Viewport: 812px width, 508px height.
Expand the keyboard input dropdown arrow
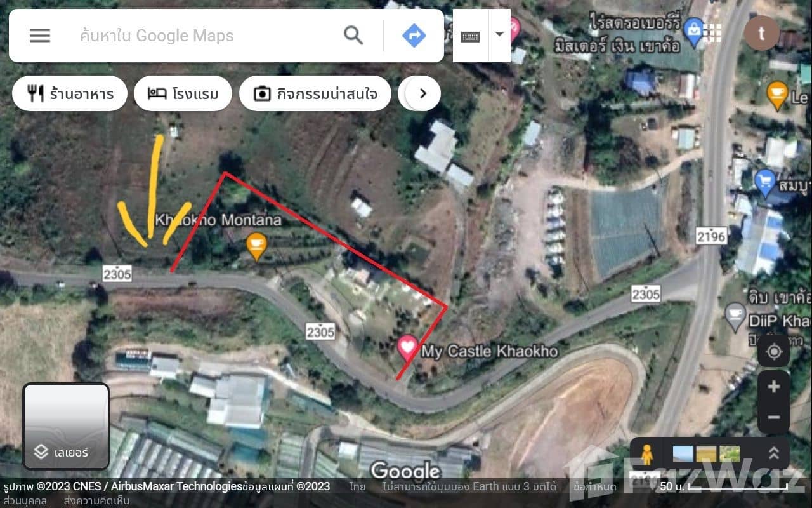(500, 36)
